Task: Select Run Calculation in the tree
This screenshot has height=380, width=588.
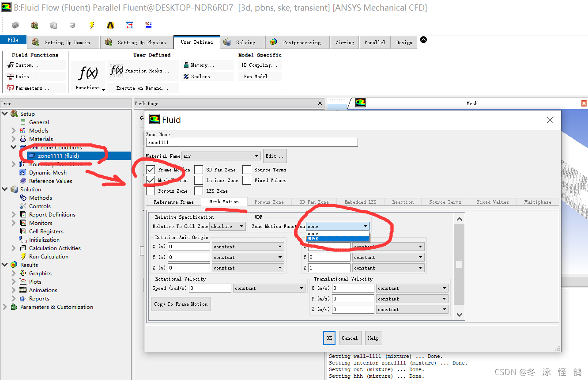Action: [49, 257]
